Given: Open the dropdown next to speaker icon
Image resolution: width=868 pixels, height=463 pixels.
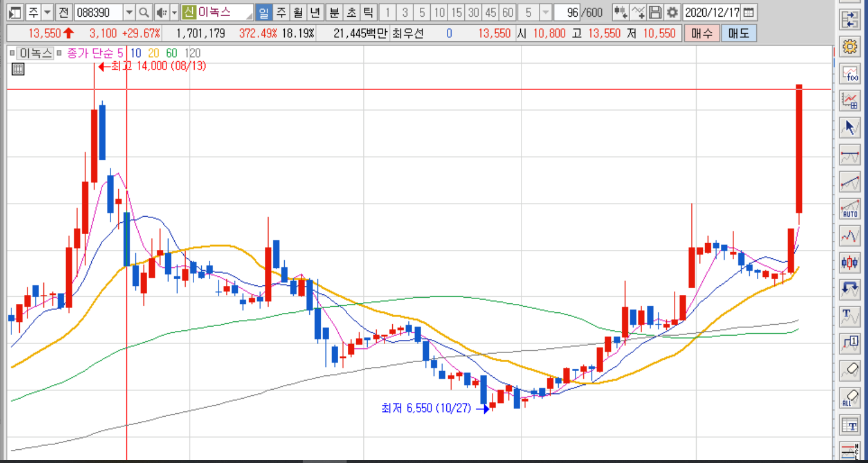Looking at the screenshot, I should coord(174,12).
